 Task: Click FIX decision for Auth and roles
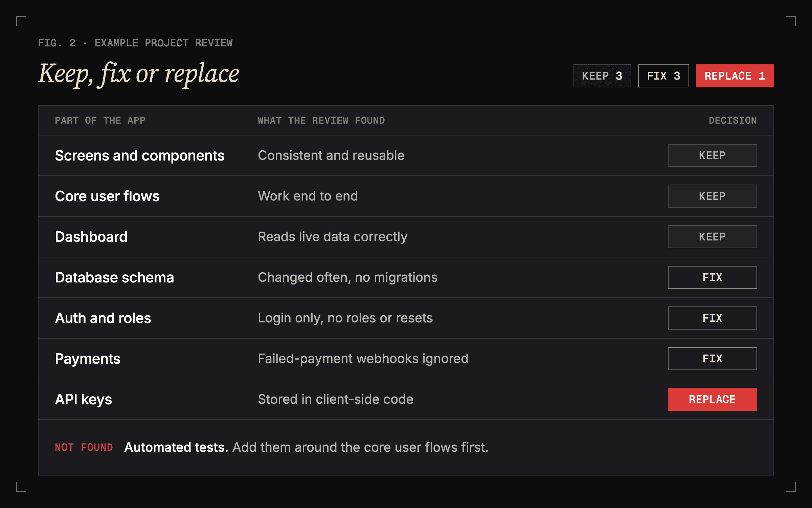pos(712,318)
